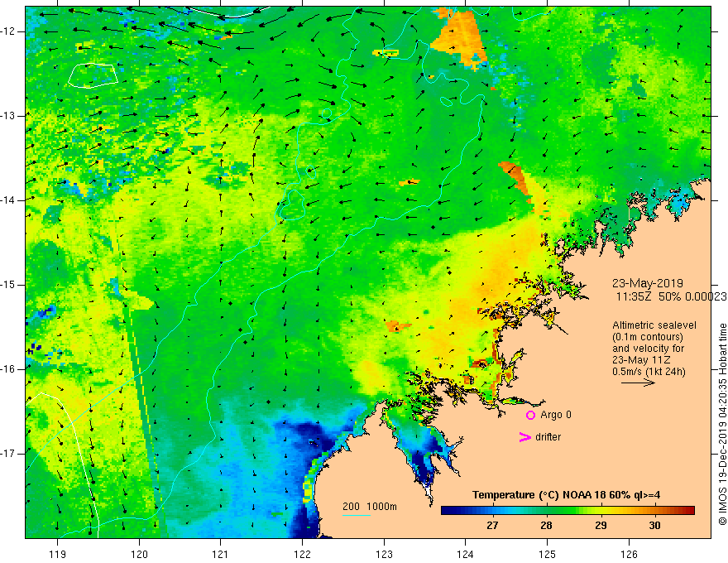Click the -14 latitude axis label
The height and width of the screenshot is (563, 728).
[8, 200]
